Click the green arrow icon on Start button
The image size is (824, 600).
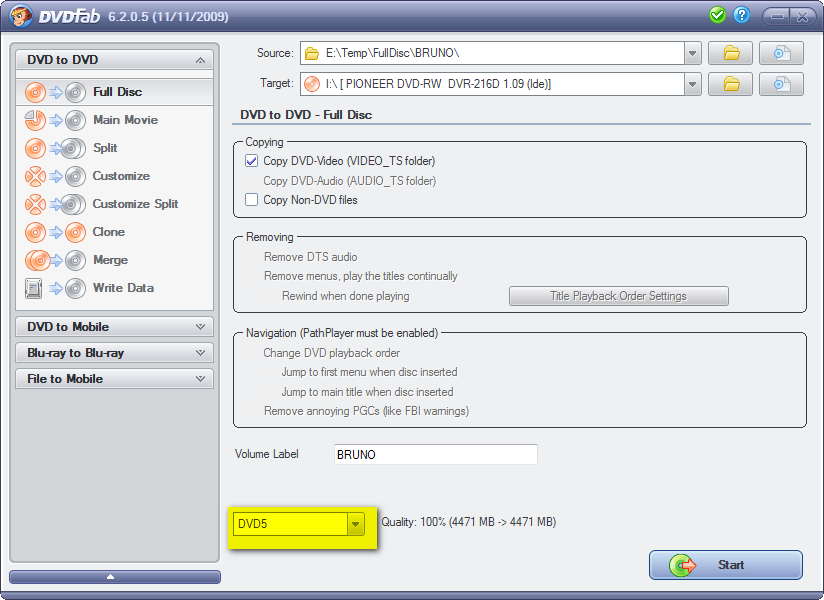point(682,565)
